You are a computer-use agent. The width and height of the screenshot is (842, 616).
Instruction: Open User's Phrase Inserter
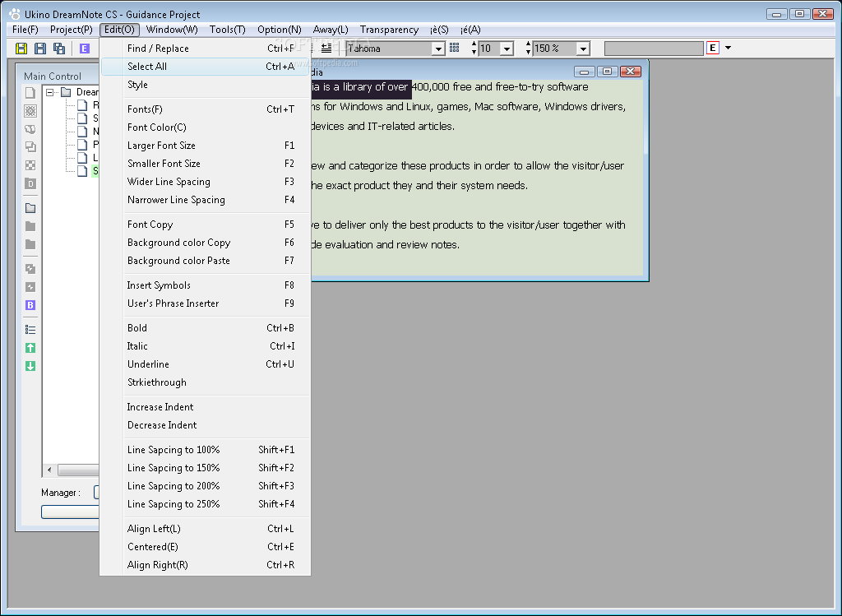pyautogui.click(x=205, y=303)
